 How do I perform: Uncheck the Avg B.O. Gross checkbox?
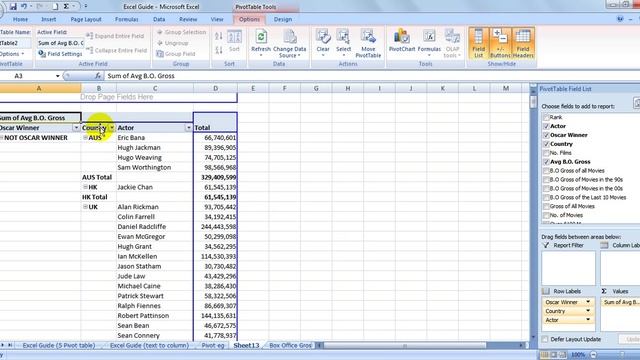point(546,162)
